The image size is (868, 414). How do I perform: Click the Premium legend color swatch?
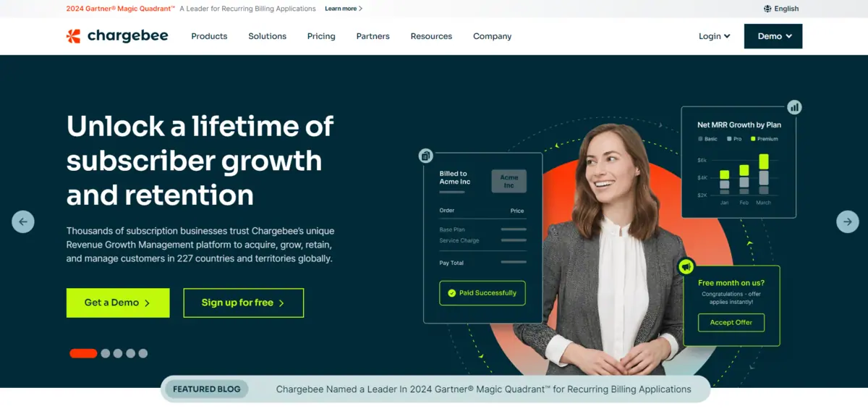pyautogui.click(x=753, y=138)
